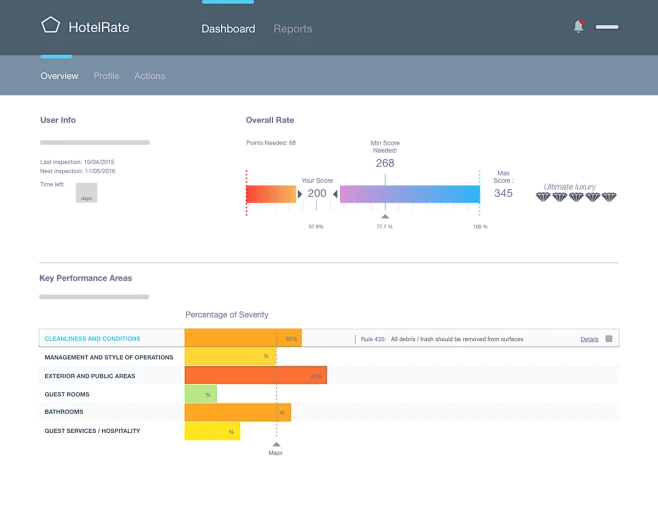Select the Cleanliness and Conditions row
This screenshot has width=658, height=507.
[93, 339]
